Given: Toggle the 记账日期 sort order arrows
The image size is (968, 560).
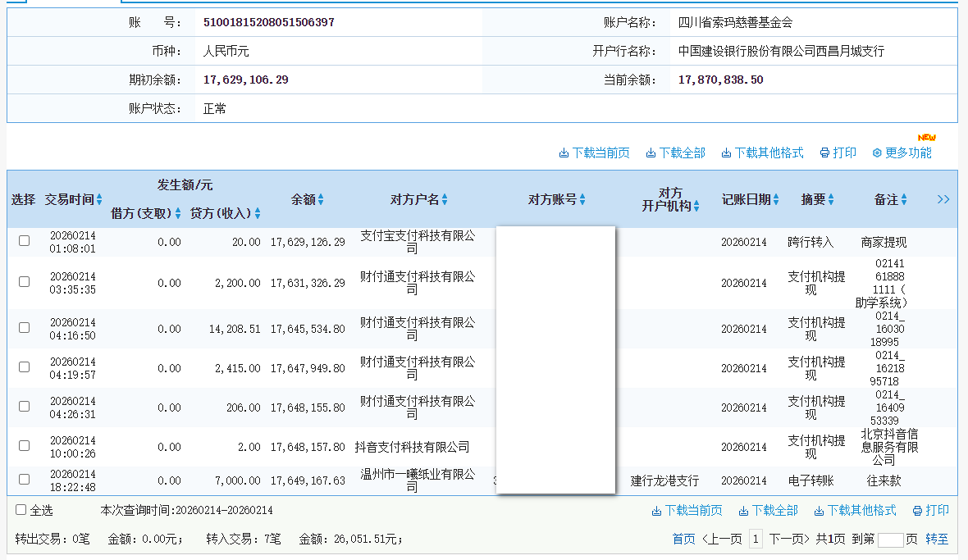Looking at the screenshot, I should (x=774, y=198).
